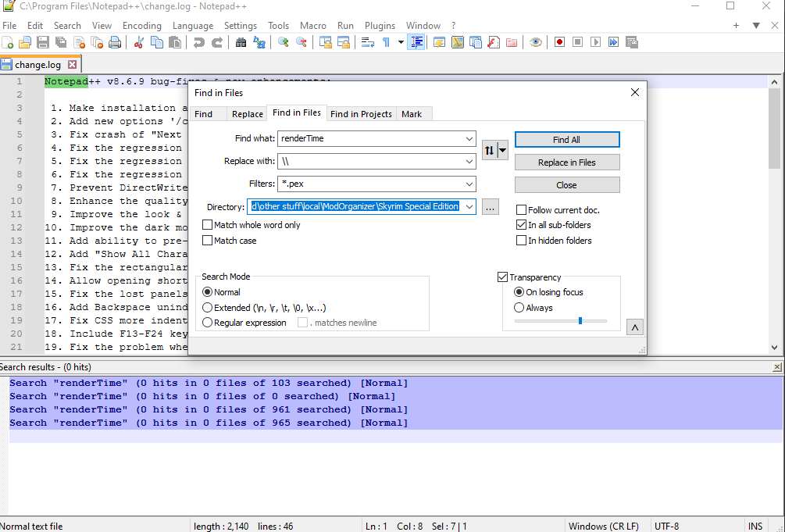Image resolution: width=785 pixels, height=532 pixels.
Task: Print the document using the toolbar icon
Action: click(x=115, y=43)
